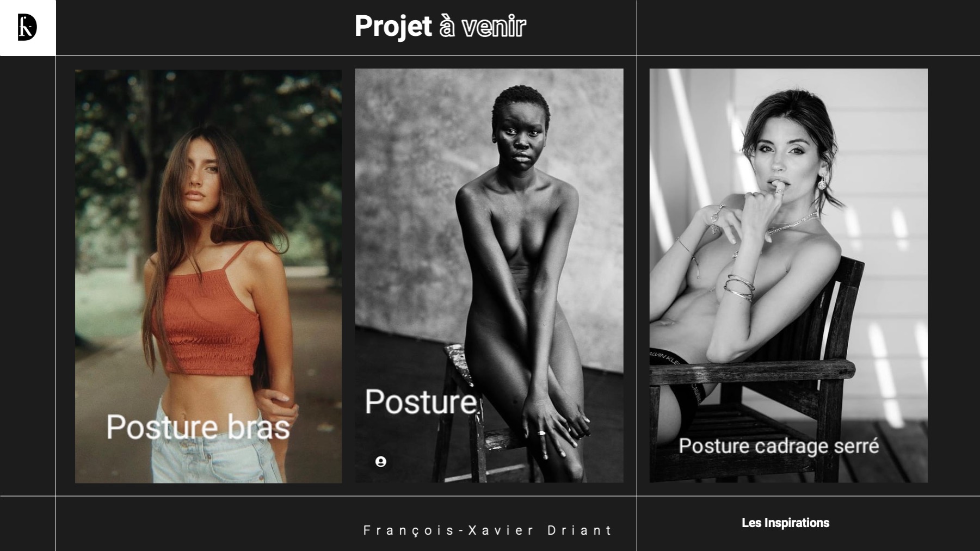Select the "François-Xavier Driant" footer text
This screenshot has width=980, height=551.
click(488, 530)
